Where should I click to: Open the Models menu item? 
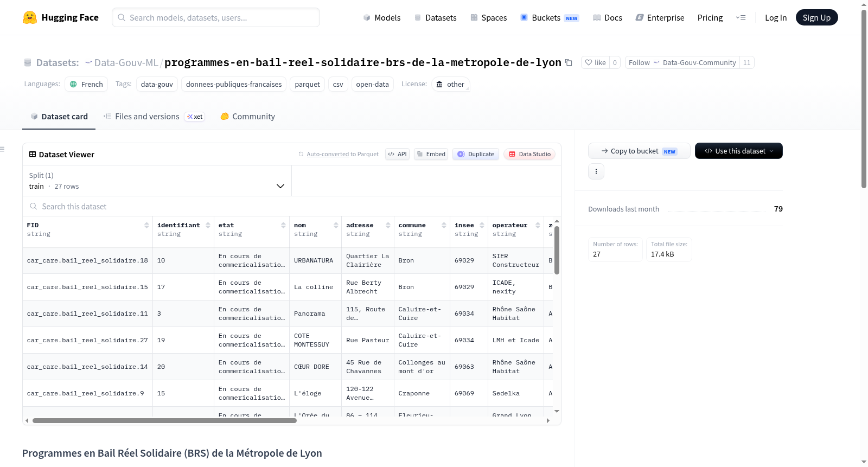click(382, 17)
